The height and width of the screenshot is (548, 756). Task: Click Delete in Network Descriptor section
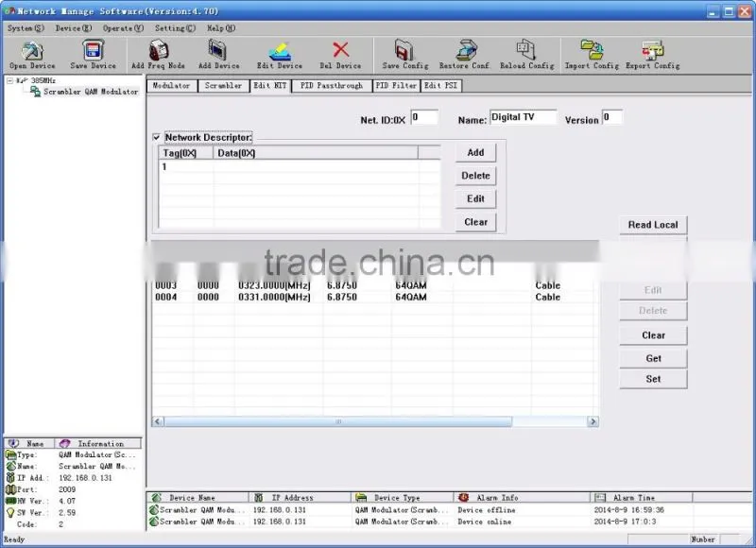(x=475, y=176)
